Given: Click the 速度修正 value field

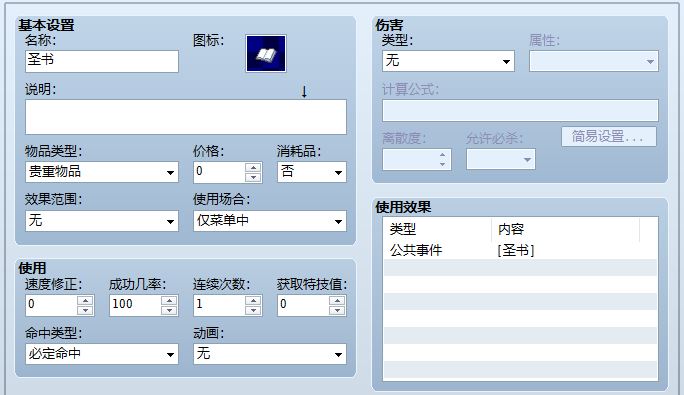Looking at the screenshot, I should [x=51, y=305].
